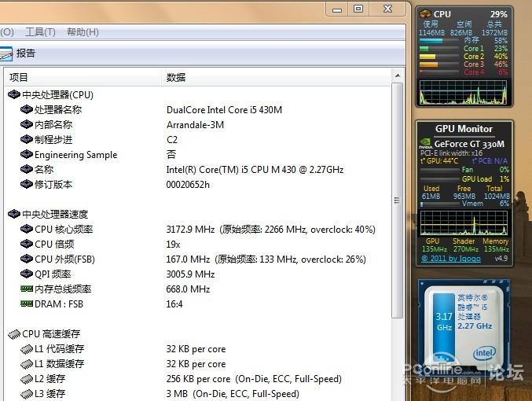Click the chip icon beside 修订版本
This screenshot has height=401, width=532.
(26, 184)
